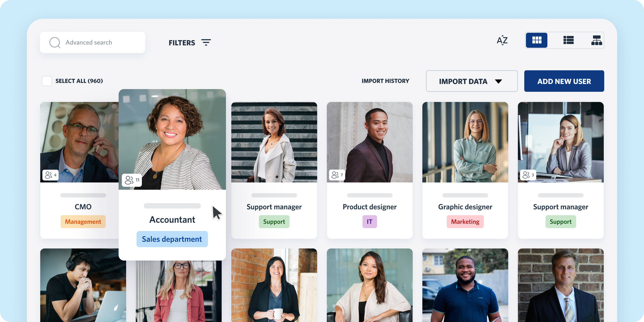Viewport: 644px width, 322px height.
Task: Expand the Import Data dropdown
Action: click(472, 81)
